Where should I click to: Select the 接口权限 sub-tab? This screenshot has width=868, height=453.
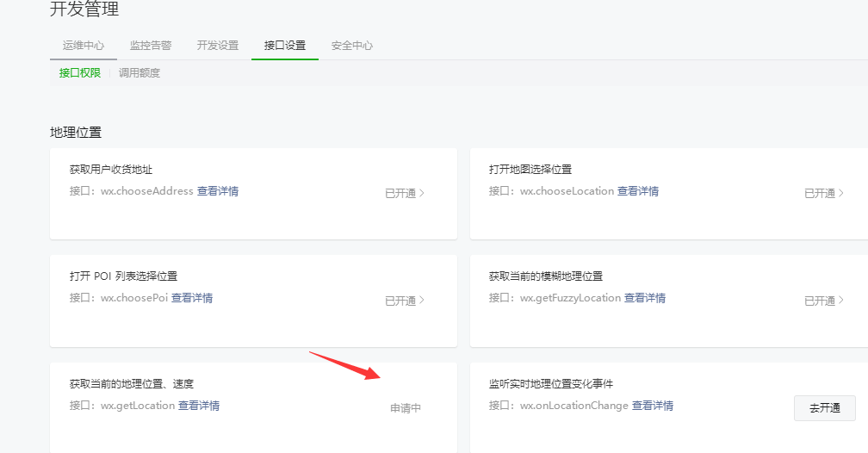click(80, 73)
